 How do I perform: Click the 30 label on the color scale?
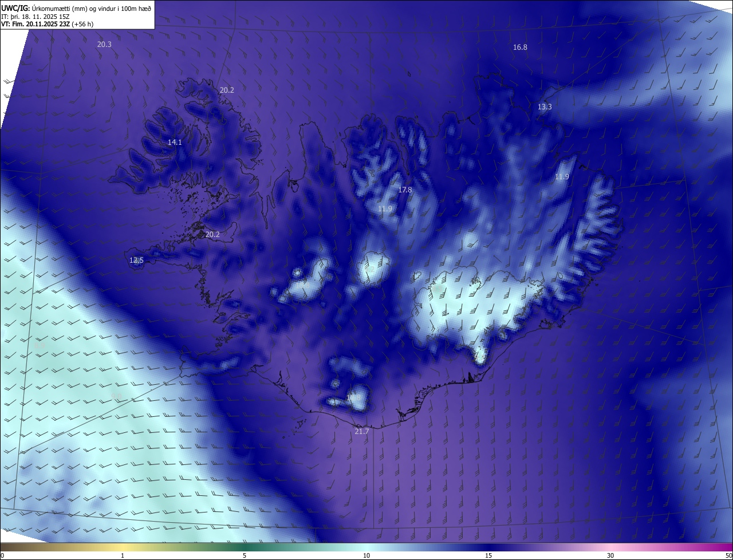[610, 555]
